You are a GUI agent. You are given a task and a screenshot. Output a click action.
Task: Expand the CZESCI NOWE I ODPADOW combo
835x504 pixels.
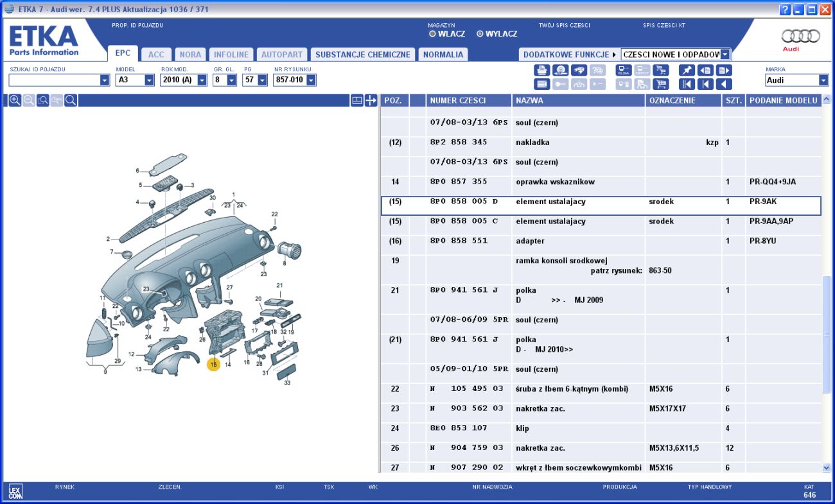coord(725,55)
